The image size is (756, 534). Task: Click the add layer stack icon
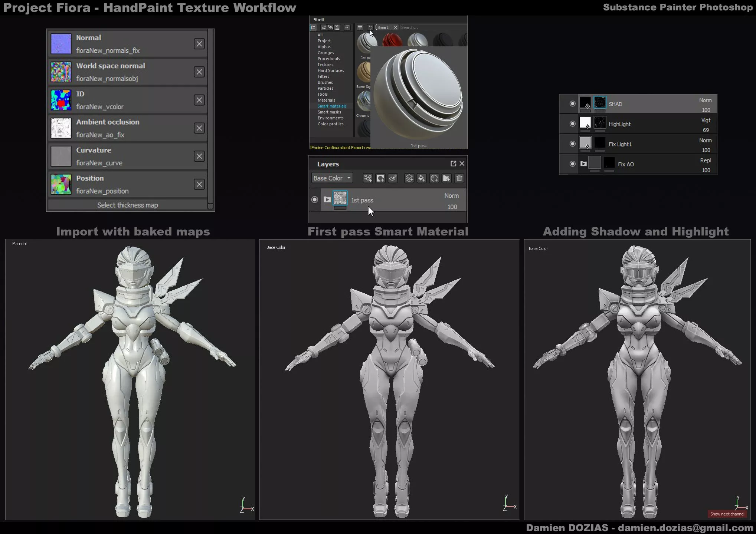(409, 178)
